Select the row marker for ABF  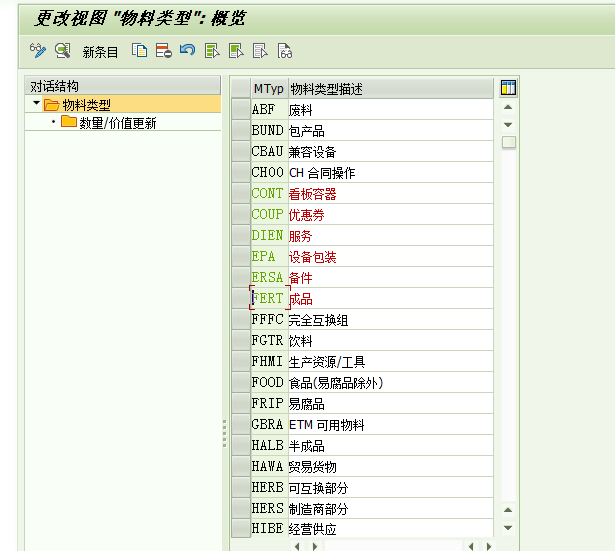coord(240,109)
